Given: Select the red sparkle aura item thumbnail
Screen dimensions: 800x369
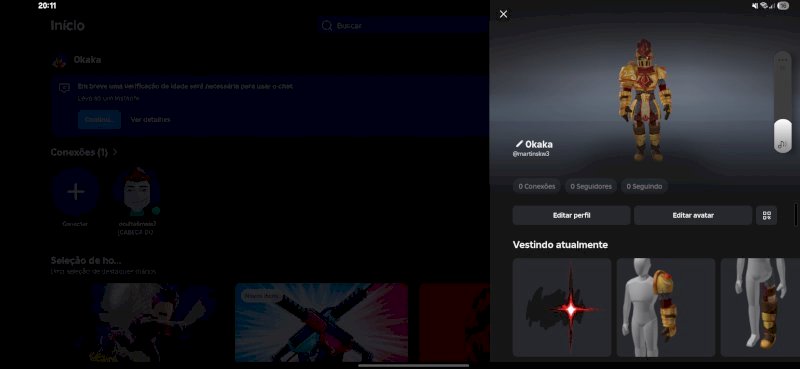Looking at the screenshot, I should 562,307.
